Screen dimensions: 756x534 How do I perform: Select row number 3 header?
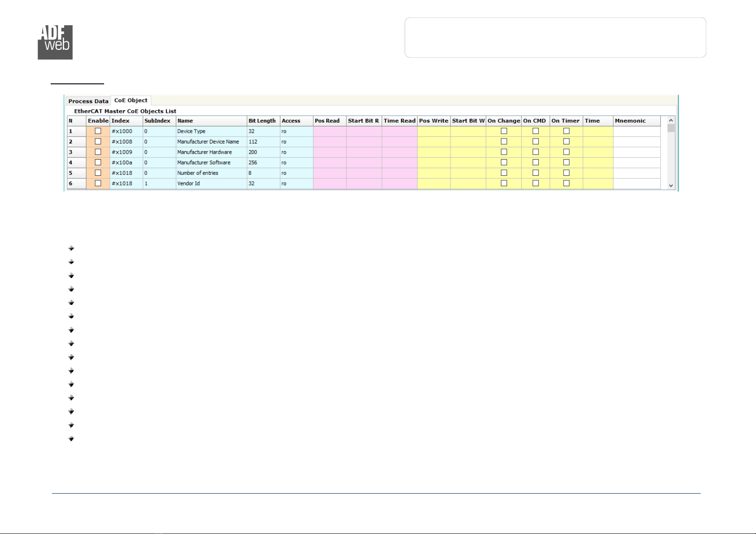pos(77,152)
